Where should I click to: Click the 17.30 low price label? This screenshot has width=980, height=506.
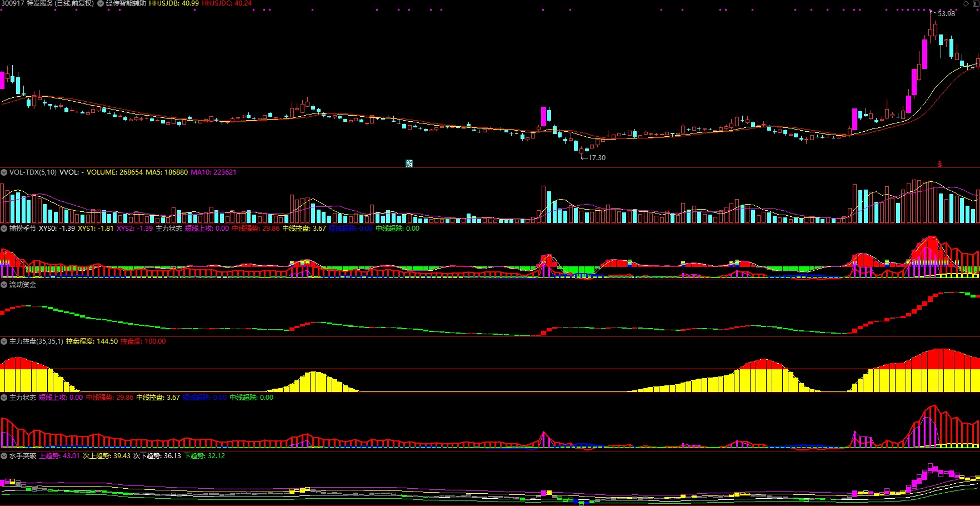[x=597, y=158]
